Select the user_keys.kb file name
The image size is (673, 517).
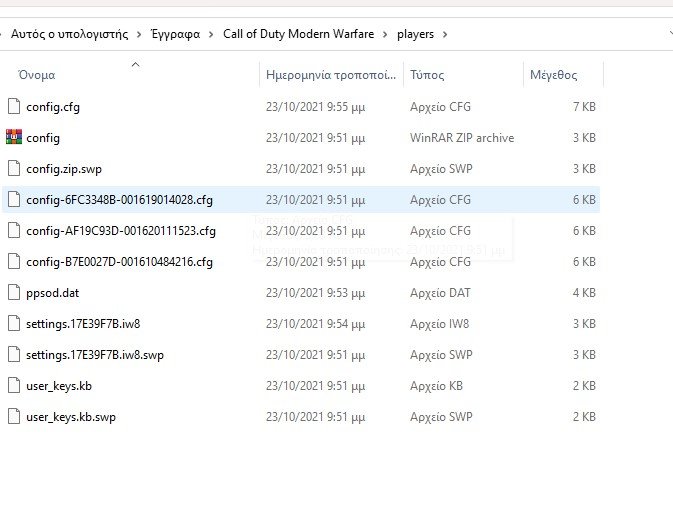[59, 386]
